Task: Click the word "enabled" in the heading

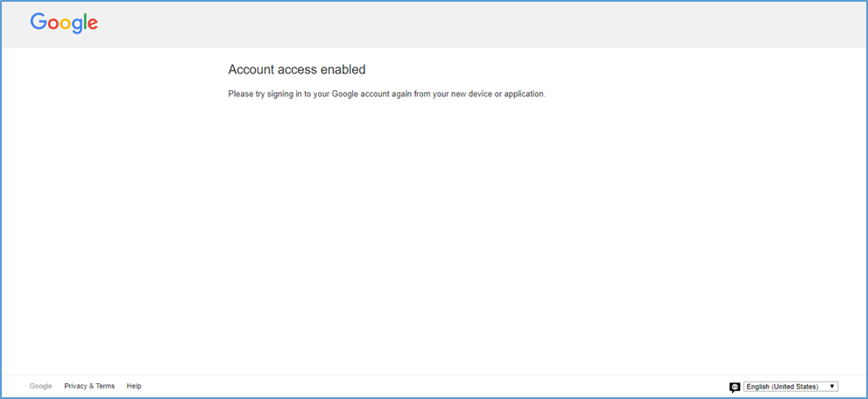Action: pos(342,70)
